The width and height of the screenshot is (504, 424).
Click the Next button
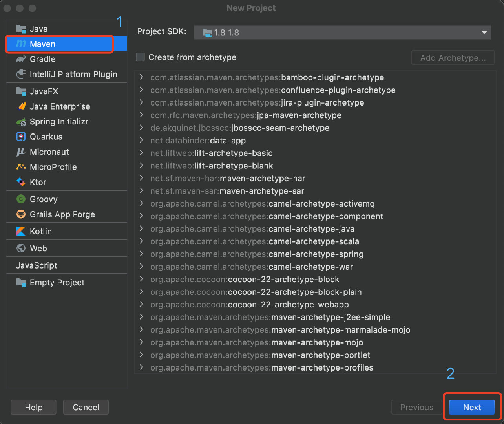pos(472,408)
